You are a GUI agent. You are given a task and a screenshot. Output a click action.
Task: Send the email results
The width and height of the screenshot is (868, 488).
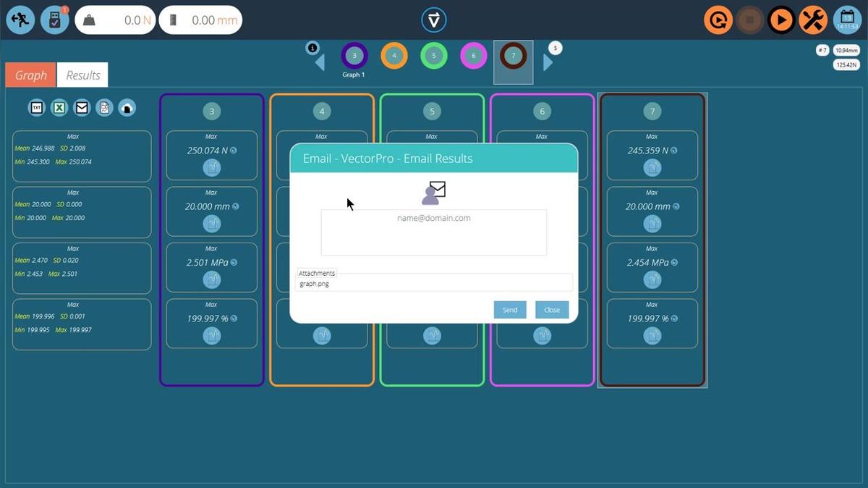click(x=510, y=310)
